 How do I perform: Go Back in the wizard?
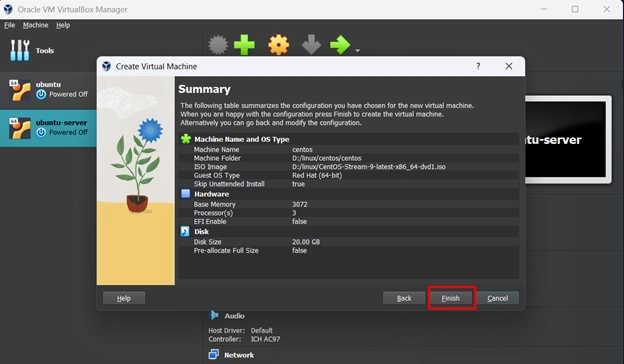404,298
